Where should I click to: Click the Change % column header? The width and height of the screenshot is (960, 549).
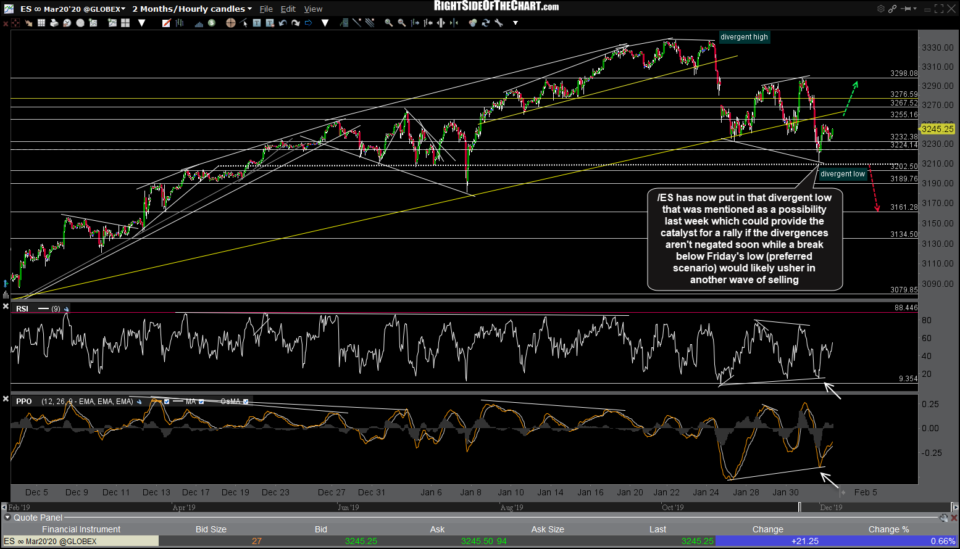pyautogui.click(x=888, y=529)
